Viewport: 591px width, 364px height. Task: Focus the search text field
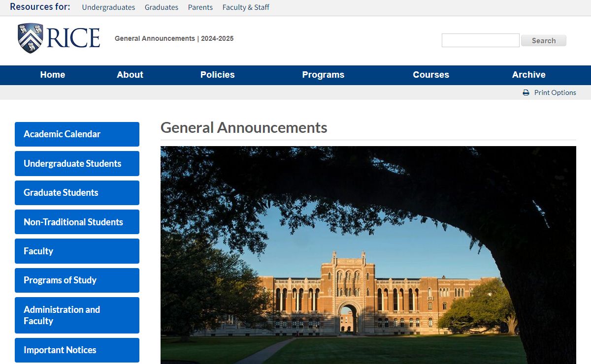pyautogui.click(x=481, y=40)
